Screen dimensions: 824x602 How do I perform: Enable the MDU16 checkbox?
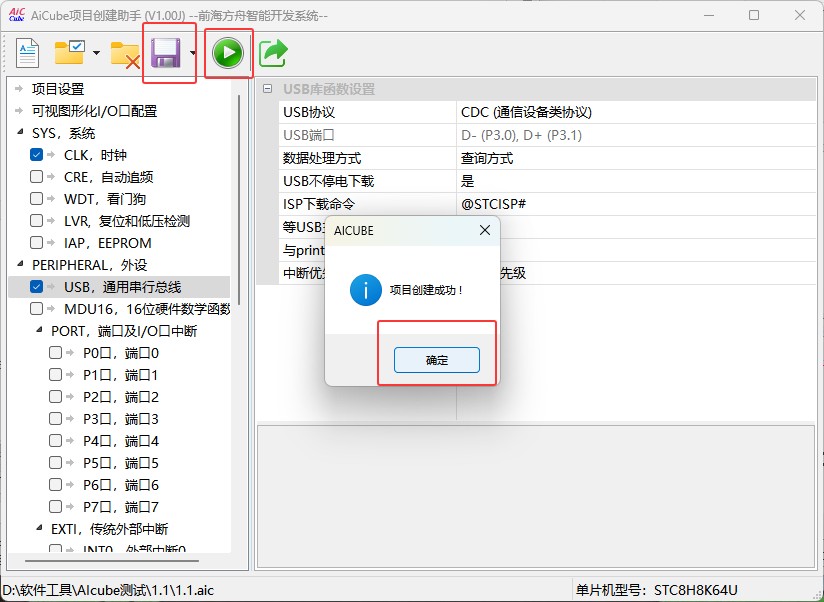pos(36,309)
